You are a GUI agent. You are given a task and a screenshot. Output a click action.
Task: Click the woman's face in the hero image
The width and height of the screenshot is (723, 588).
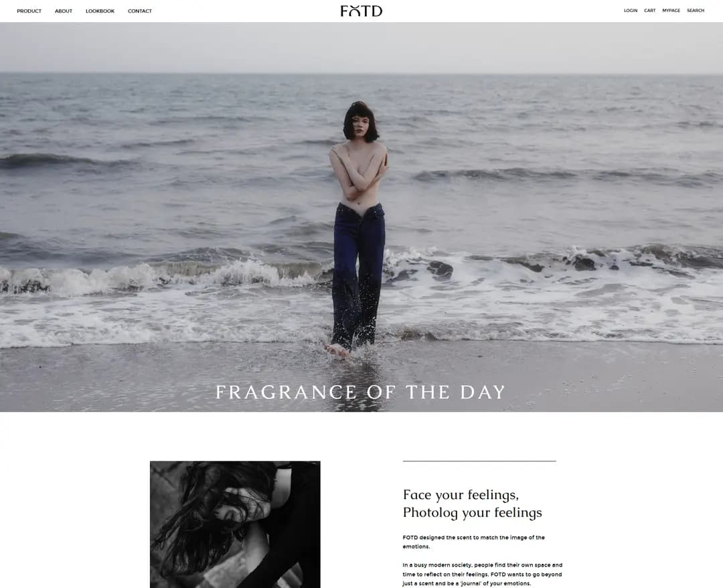[x=360, y=125]
